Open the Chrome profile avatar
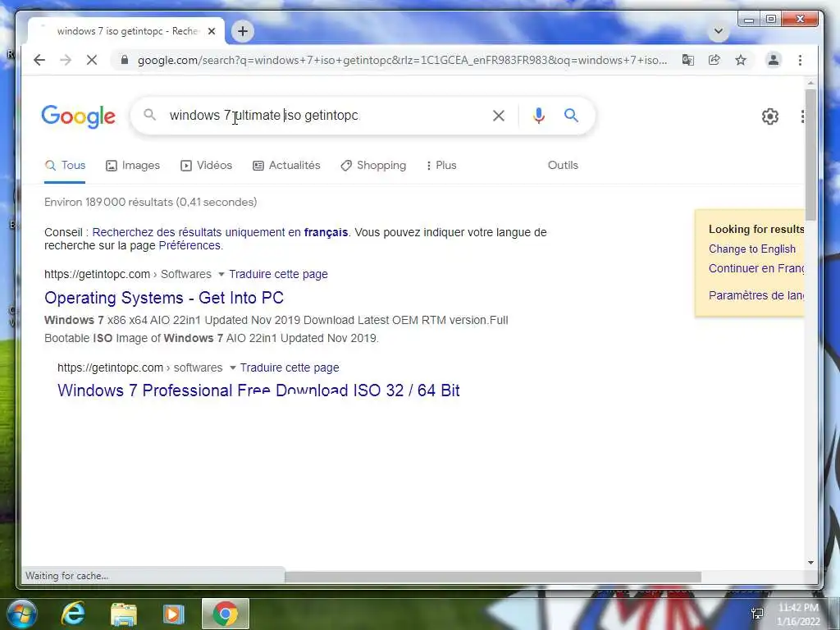 [773, 60]
